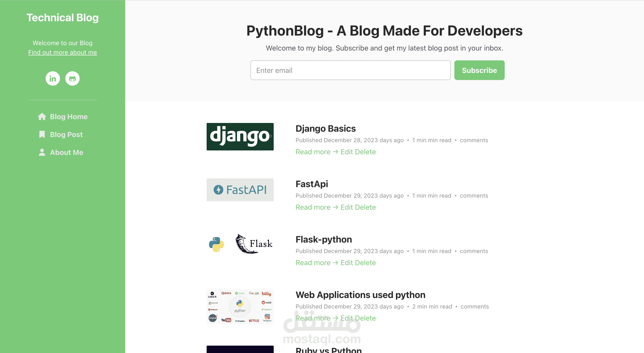Viewport: 644px width, 353px height.
Task: Click the publish date text under Flask-python
Action: 350,251
